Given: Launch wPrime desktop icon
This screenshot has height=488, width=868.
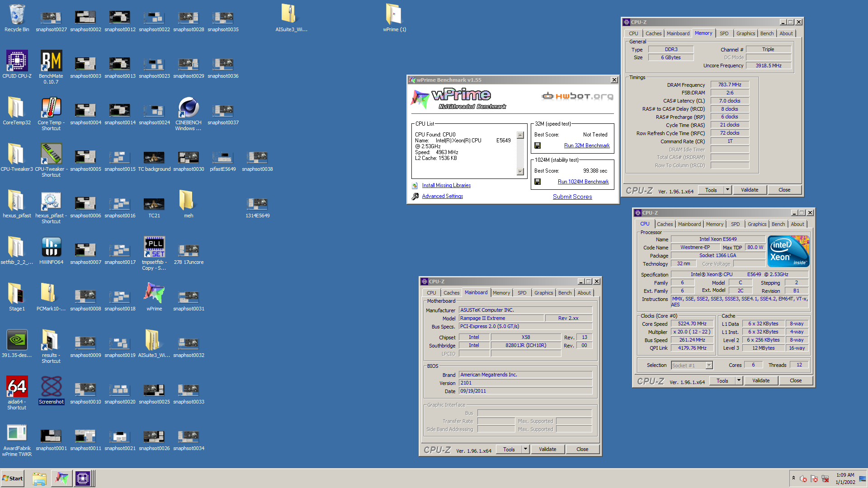Looking at the screenshot, I should click(x=154, y=297).
